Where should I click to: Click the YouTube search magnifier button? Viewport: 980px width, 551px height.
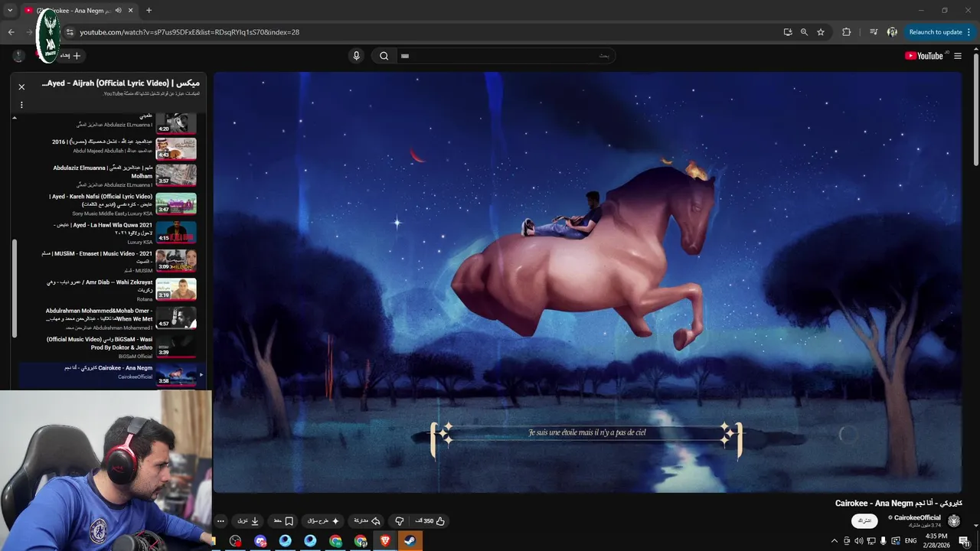tap(384, 56)
